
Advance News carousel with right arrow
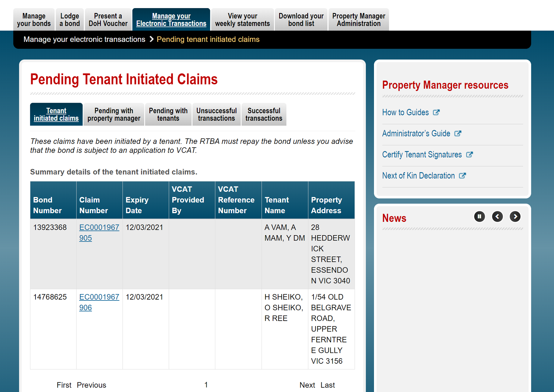click(515, 216)
